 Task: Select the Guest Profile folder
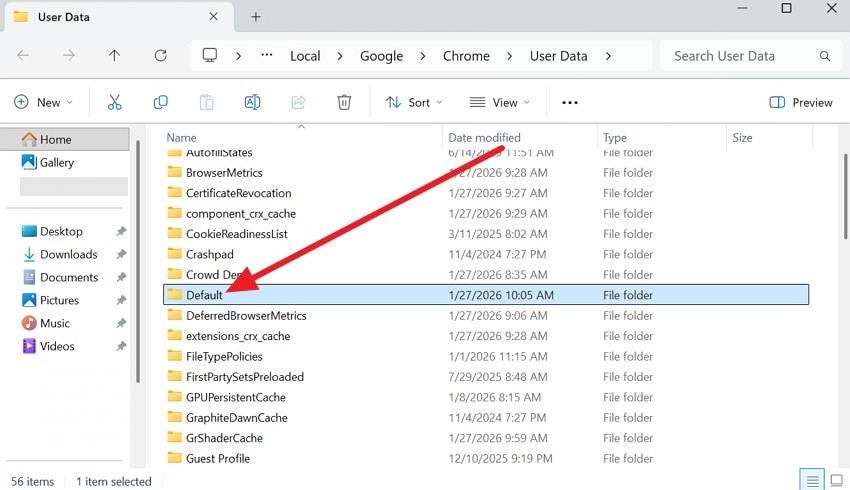coord(486,459)
